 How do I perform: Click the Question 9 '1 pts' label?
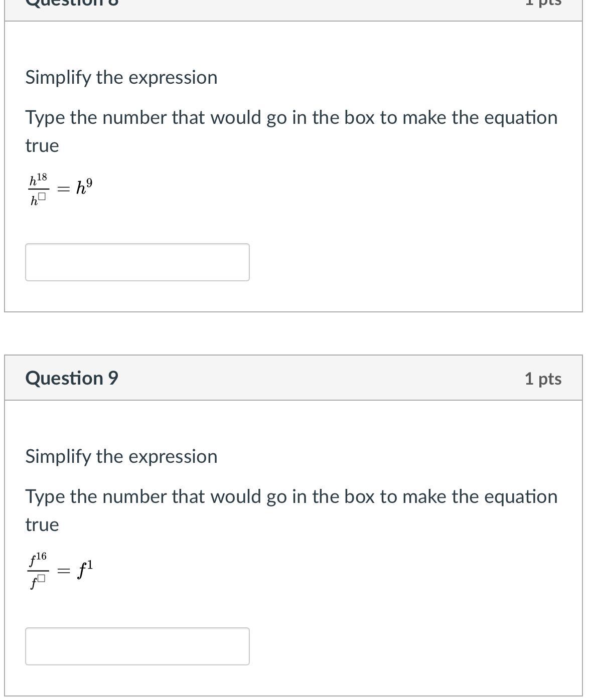point(543,379)
